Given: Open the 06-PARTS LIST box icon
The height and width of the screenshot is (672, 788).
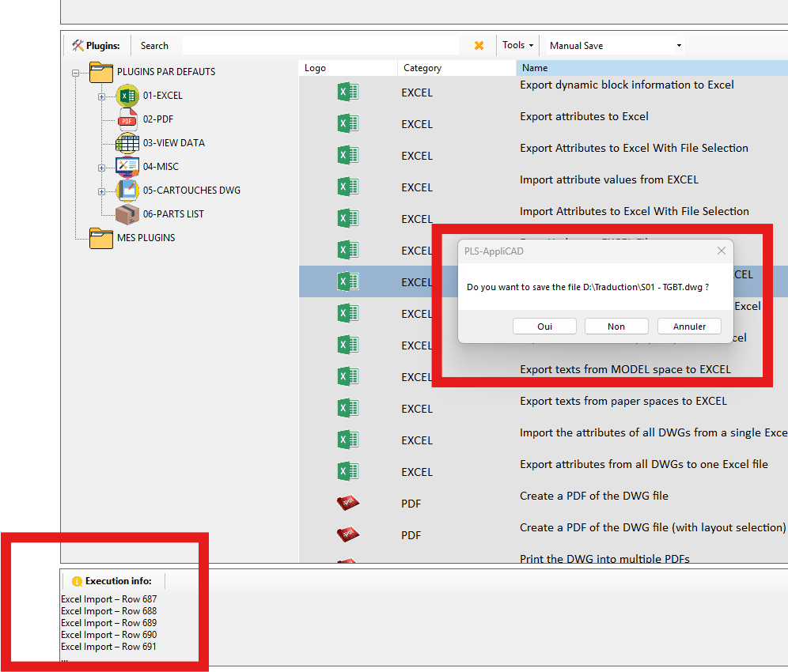Looking at the screenshot, I should (x=127, y=214).
